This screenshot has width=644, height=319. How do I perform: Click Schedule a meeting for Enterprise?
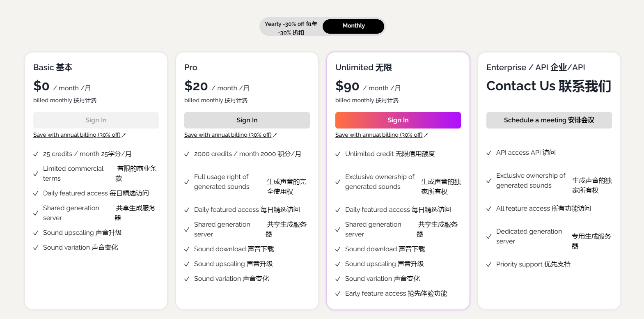[549, 120]
